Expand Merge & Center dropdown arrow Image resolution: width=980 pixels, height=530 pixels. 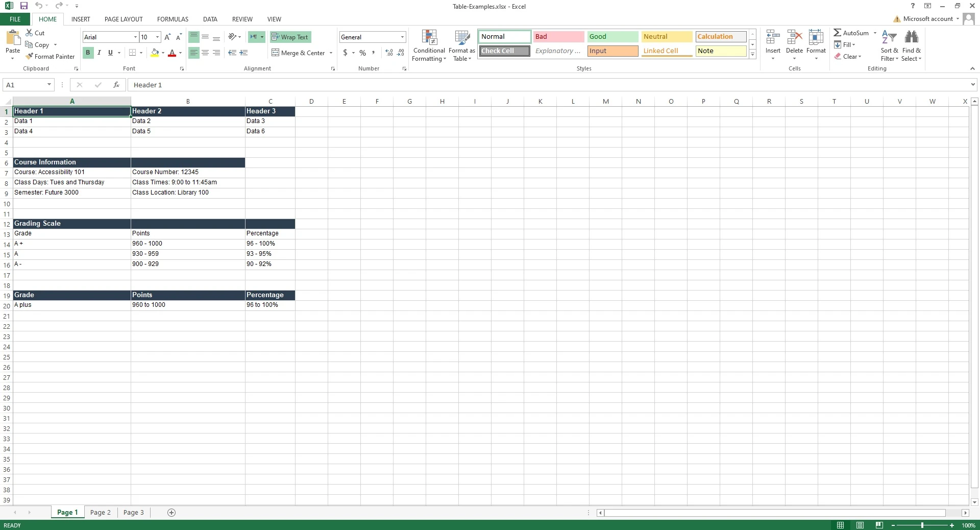point(331,53)
